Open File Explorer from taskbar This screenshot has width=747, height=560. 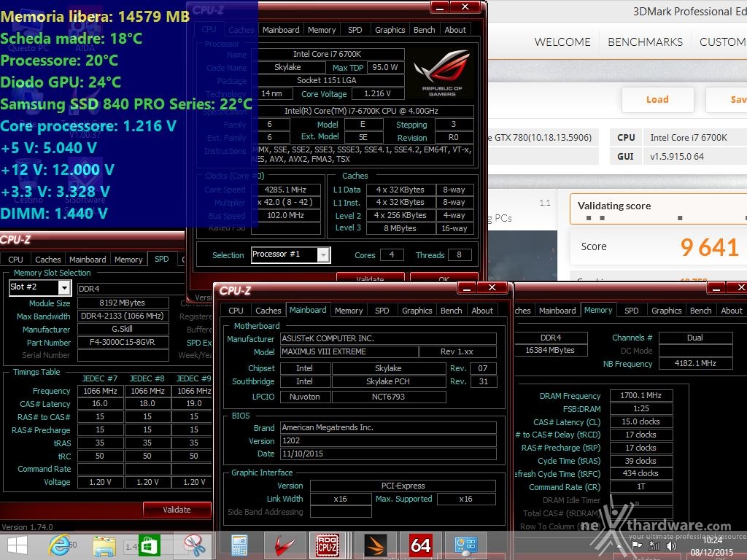104,545
